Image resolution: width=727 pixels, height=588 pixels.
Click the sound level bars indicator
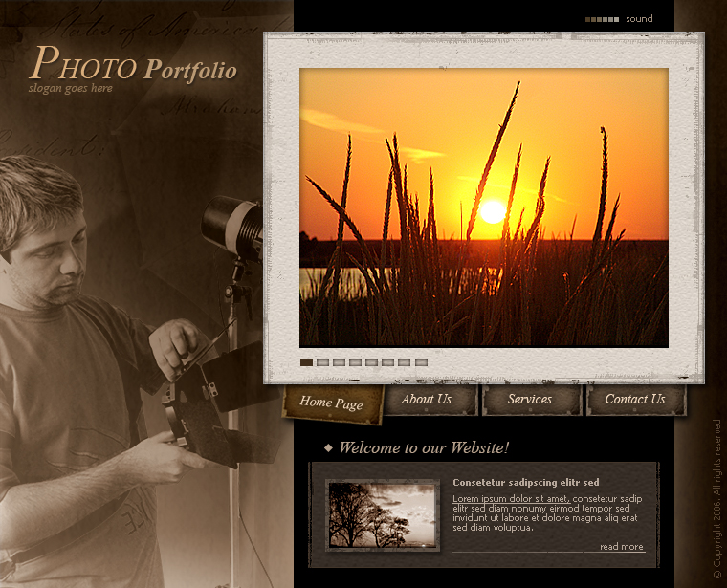coord(602,19)
